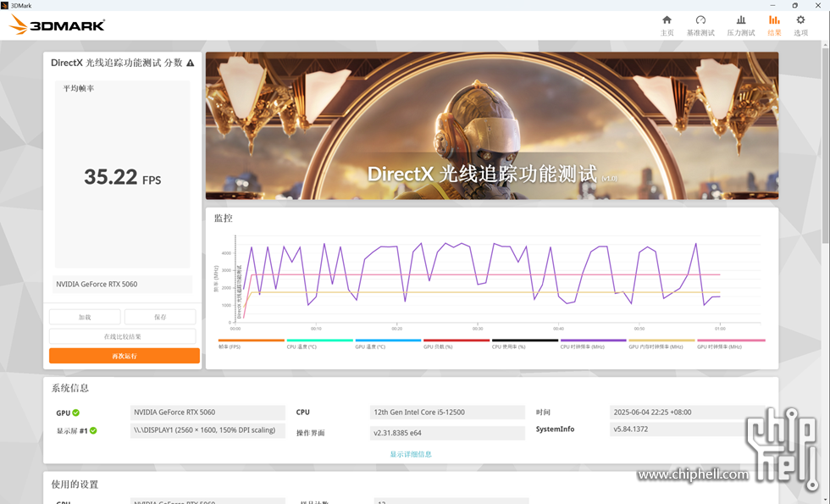This screenshot has height=504, width=830.
Task: Select the v2.31.8385 e64 操作界面 value
Action: 447,433
